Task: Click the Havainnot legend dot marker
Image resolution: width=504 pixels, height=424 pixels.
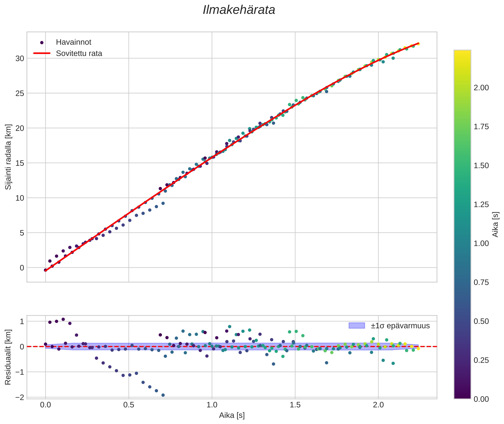Action: tap(42, 42)
